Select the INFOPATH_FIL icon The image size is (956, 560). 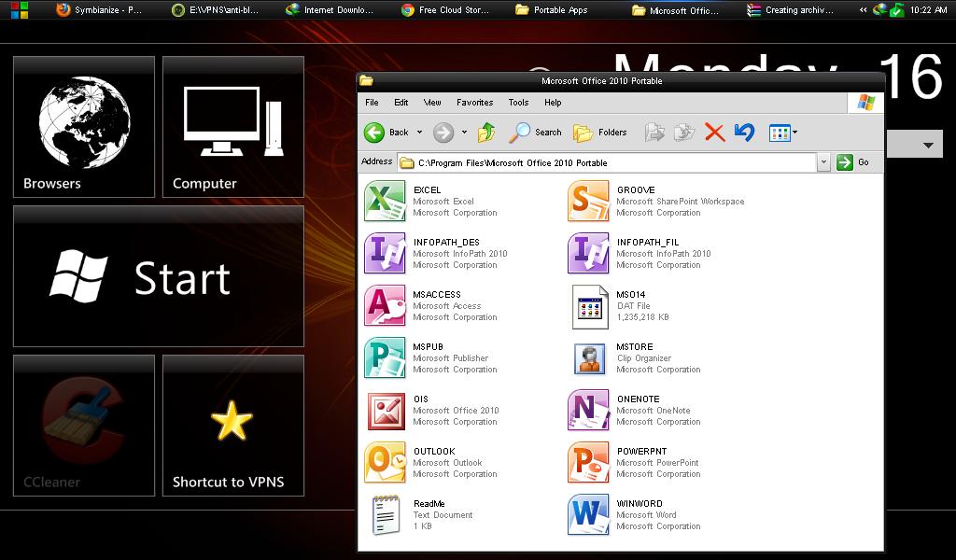point(588,254)
